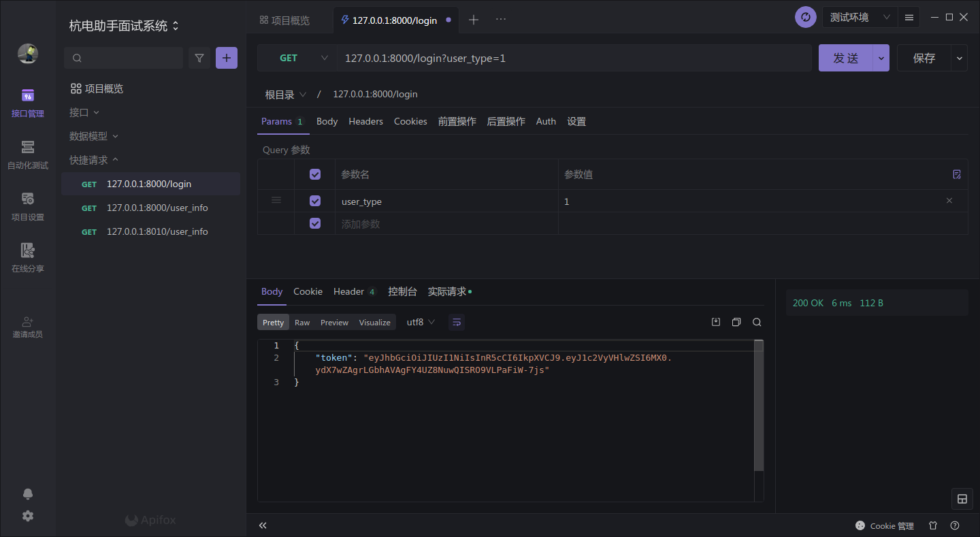Click the sidebar search field
Viewport: 980px width, 537px height.
[124, 58]
